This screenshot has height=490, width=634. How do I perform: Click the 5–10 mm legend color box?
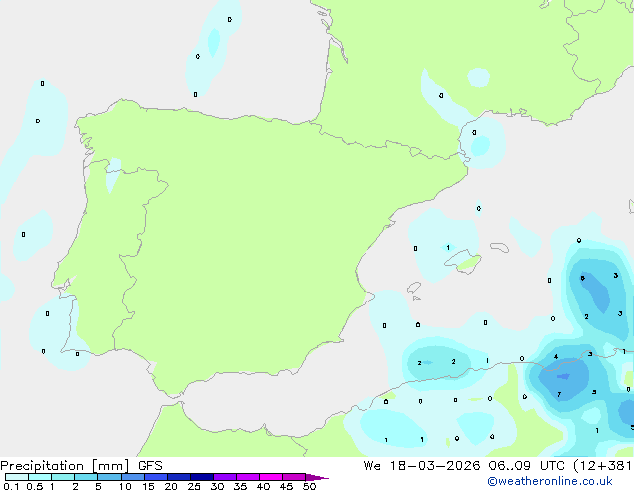[x=109, y=477]
